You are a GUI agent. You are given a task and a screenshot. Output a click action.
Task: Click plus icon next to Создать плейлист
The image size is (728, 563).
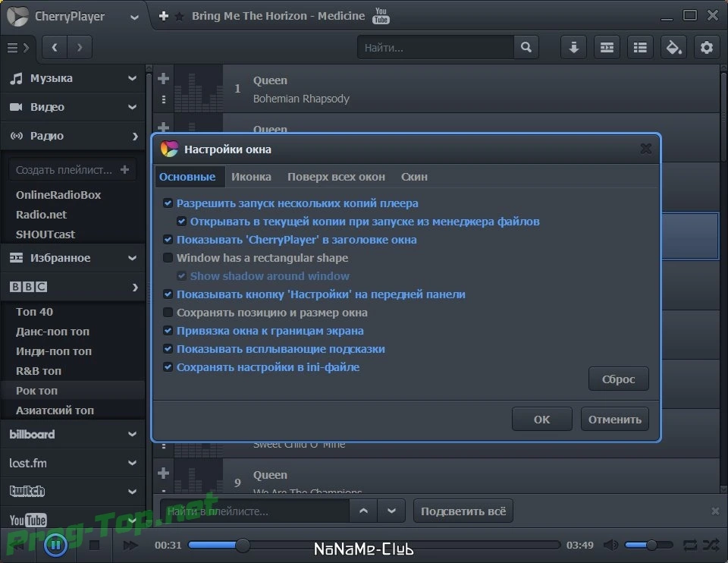point(124,169)
